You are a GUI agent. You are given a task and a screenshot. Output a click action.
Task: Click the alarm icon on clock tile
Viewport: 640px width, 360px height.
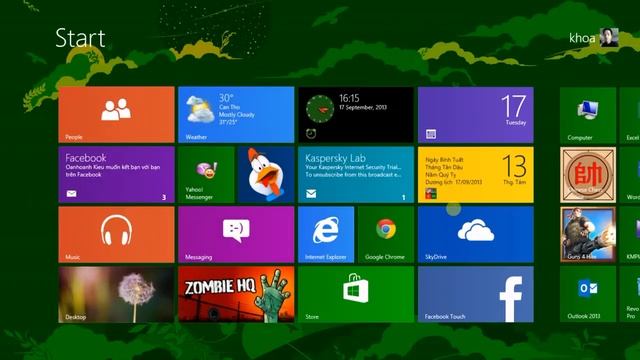click(x=311, y=133)
